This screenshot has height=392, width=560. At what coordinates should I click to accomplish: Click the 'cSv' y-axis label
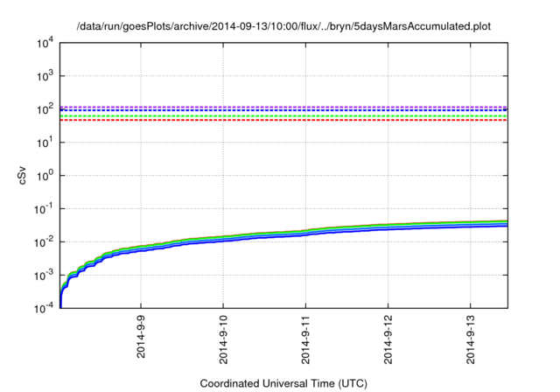coord(22,176)
